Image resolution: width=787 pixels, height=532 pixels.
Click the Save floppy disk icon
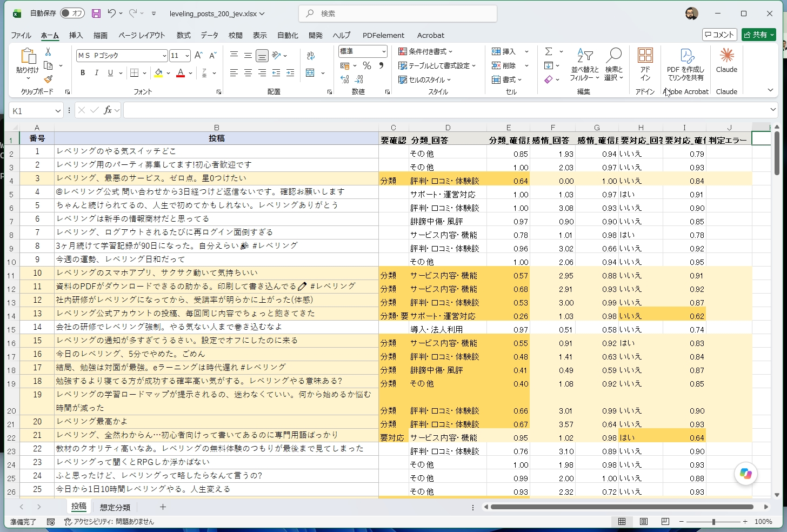pos(96,14)
